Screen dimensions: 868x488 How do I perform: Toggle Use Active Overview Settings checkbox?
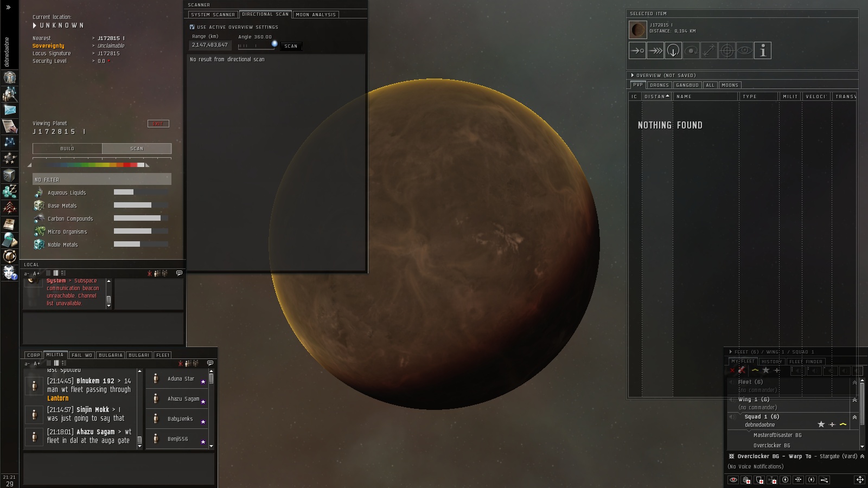tap(192, 27)
